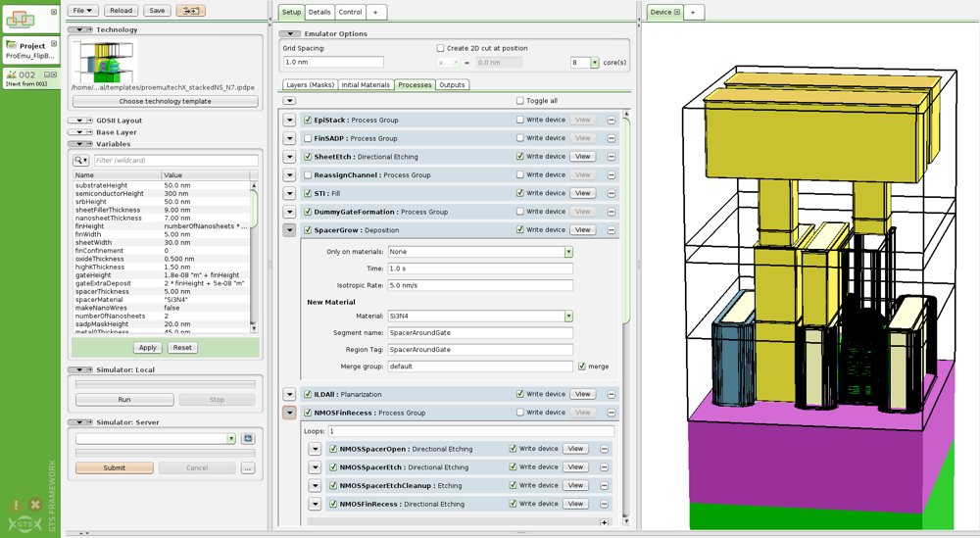Switch to the Details tab

click(x=319, y=12)
